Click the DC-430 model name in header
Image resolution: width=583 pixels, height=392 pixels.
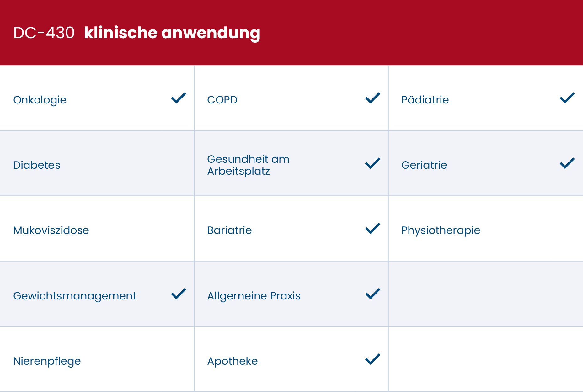coord(44,33)
